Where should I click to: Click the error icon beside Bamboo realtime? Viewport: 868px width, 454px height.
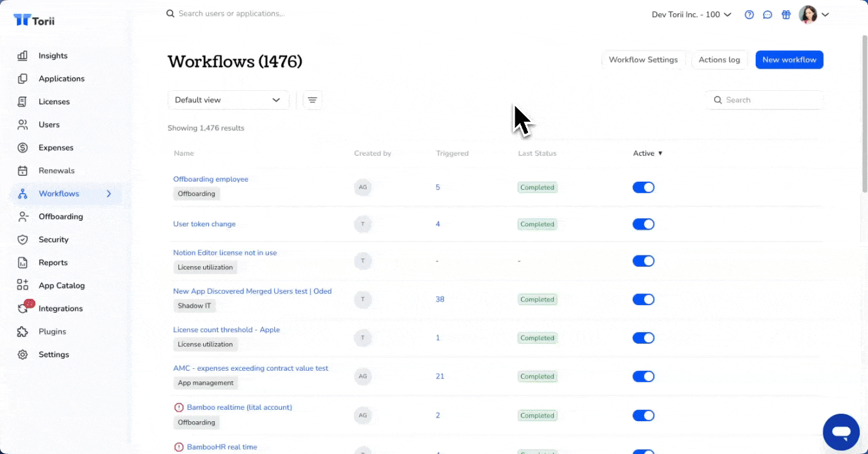tap(179, 408)
